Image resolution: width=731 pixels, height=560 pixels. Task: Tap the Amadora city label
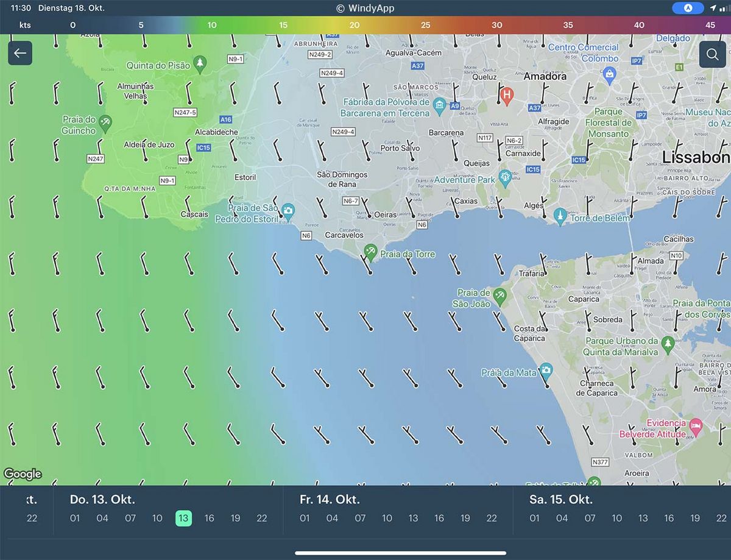click(x=545, y=76)
